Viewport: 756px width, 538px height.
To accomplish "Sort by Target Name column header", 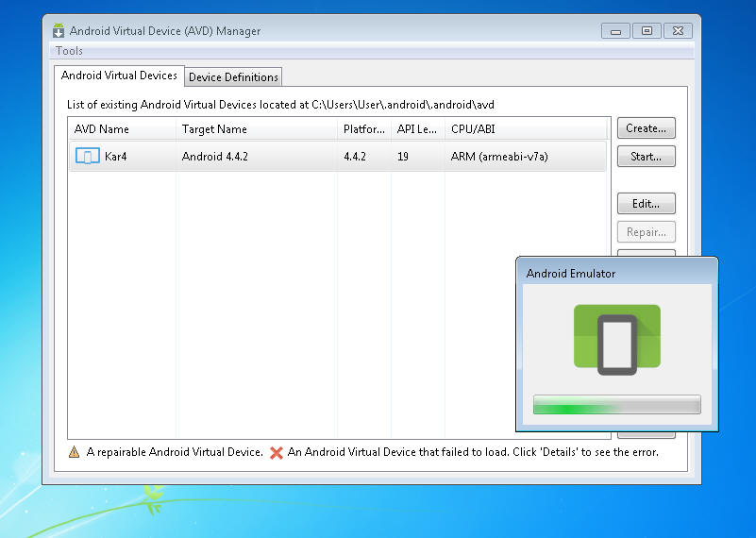I will tap(257, 128).
